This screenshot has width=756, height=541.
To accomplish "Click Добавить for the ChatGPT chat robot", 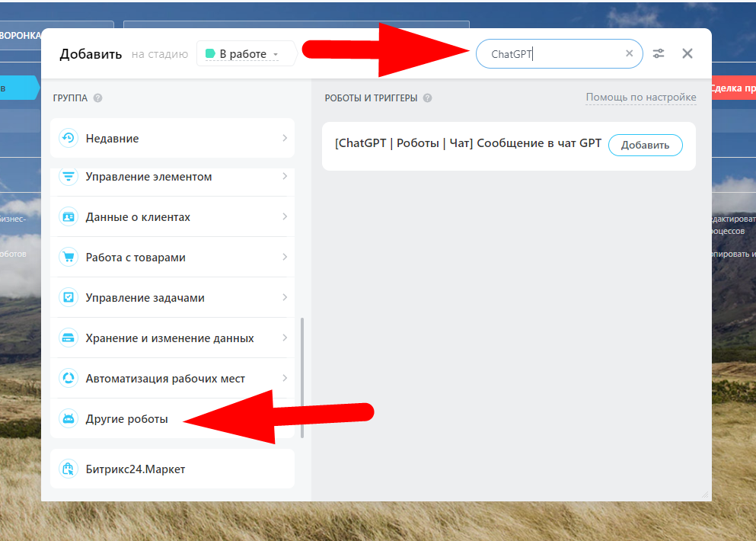I will point(645,145).
